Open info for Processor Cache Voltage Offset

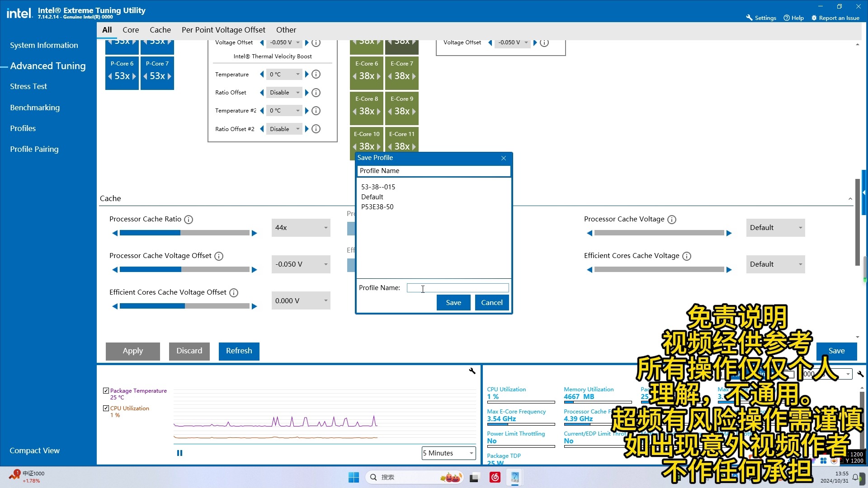[219, 256]
